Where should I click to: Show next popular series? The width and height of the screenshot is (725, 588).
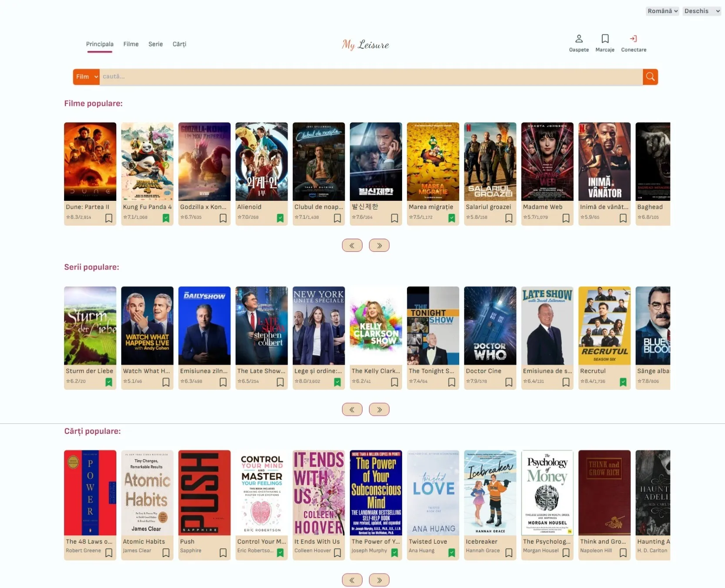379,409
